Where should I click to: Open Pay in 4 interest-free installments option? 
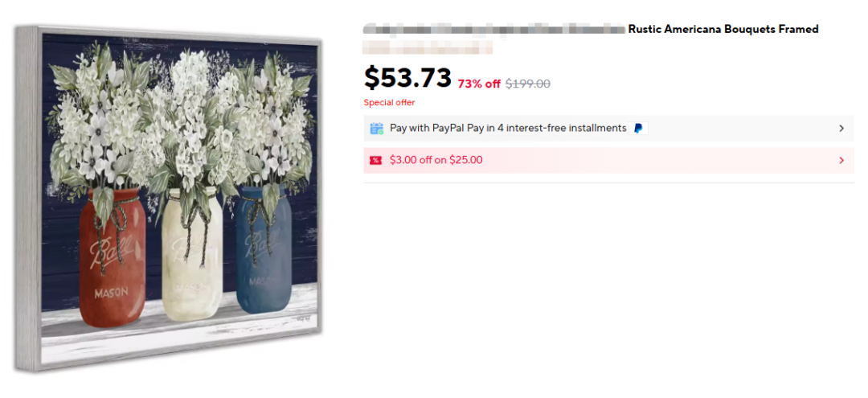[x=508, y=129]
